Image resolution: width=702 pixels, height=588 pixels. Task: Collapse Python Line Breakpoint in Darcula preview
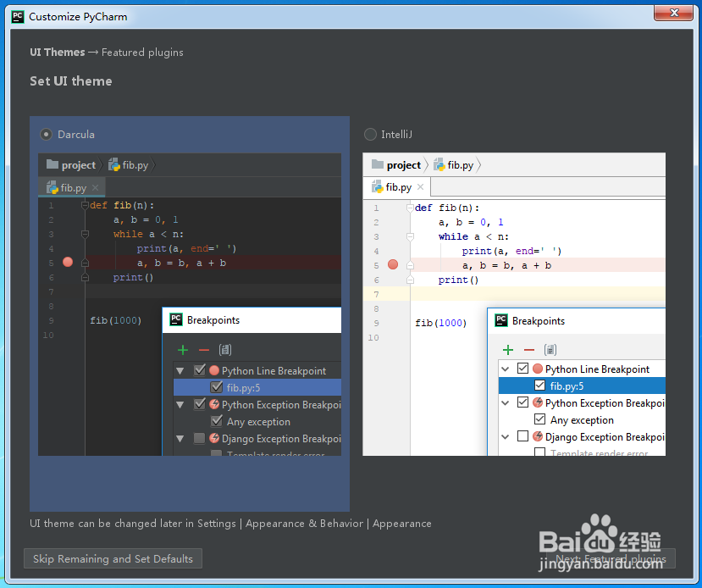pos(180,371)
